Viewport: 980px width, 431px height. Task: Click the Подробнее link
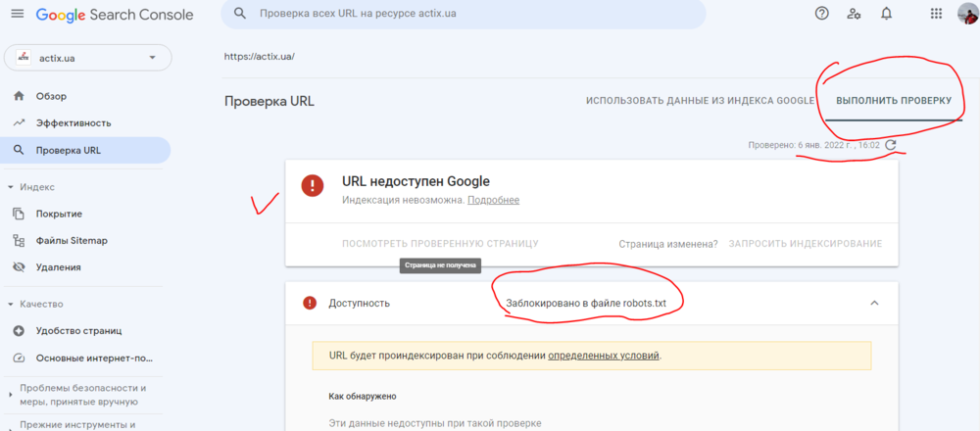[493, 200]
